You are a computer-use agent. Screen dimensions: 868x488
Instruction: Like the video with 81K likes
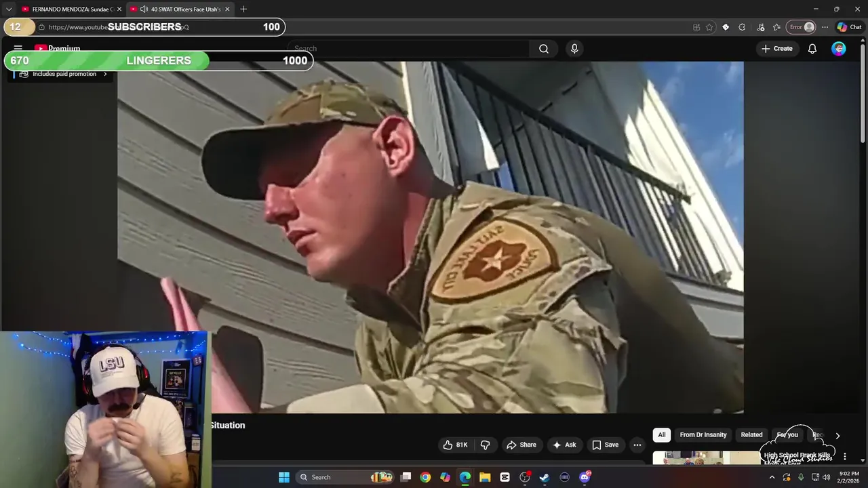455,445
